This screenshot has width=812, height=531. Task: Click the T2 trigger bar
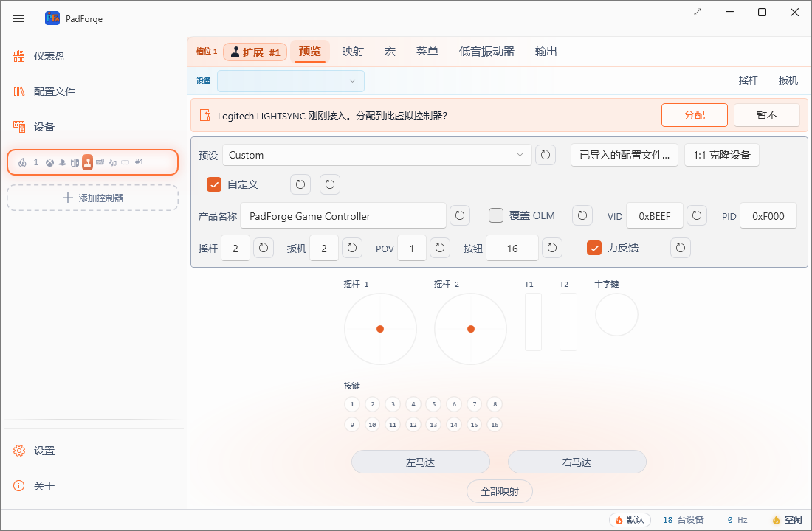tap(568, 322)
